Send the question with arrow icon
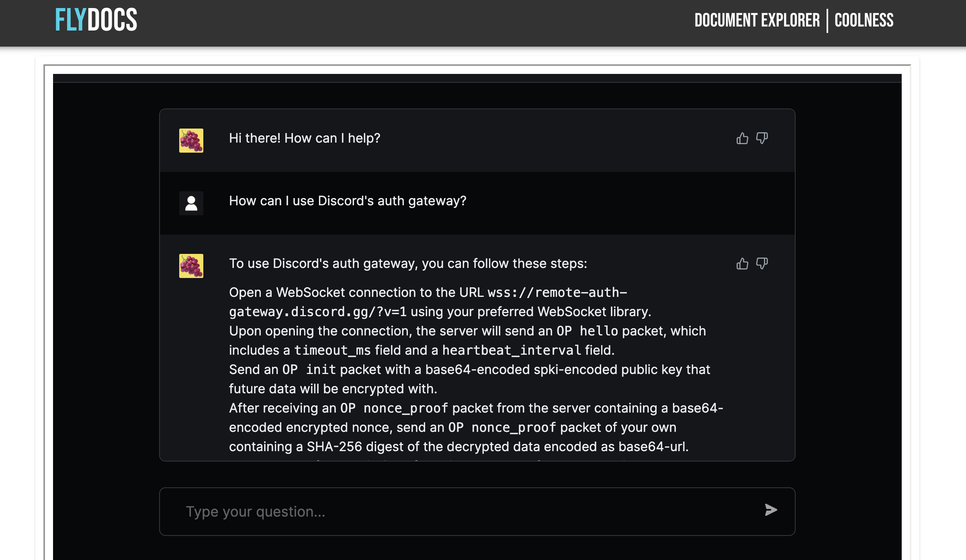 (x=771, y=510)
